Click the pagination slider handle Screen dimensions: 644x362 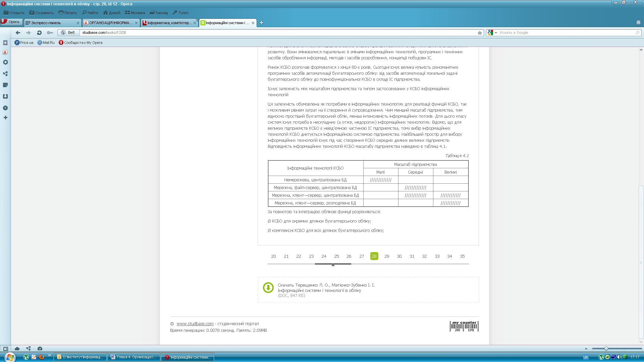pos(333,265)
